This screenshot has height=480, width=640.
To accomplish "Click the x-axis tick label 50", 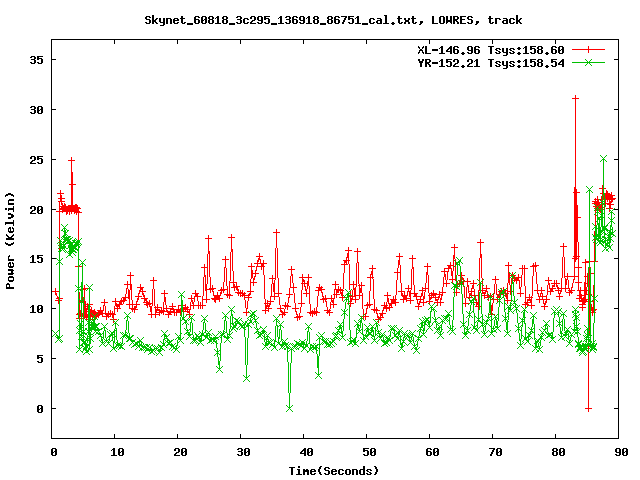I will 369,452.
